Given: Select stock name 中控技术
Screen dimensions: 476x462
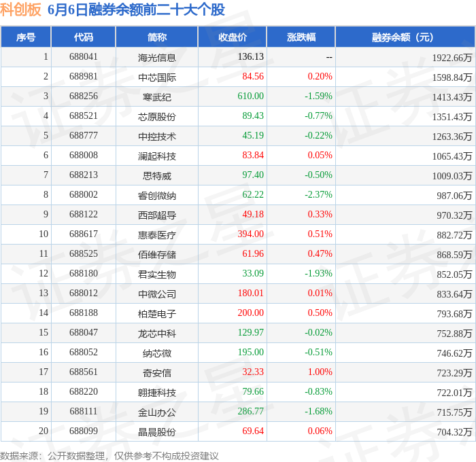Looking at the screenshot, I should click(157, 136).
